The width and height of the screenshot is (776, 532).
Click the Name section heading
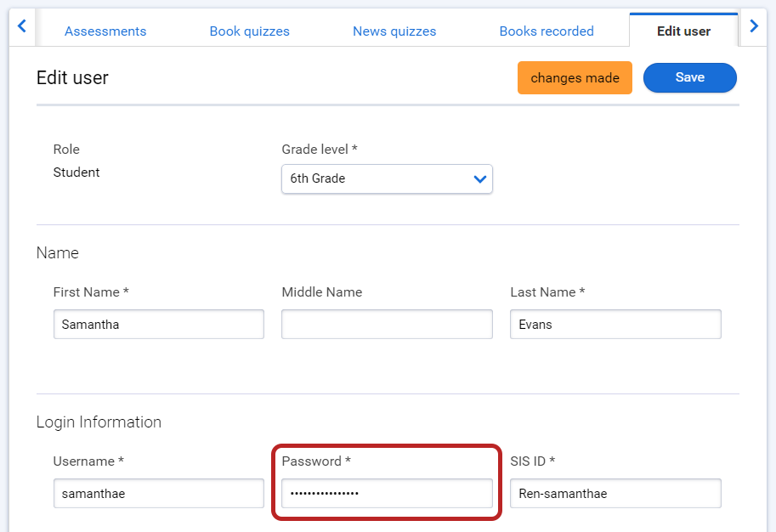coord(58,253)
